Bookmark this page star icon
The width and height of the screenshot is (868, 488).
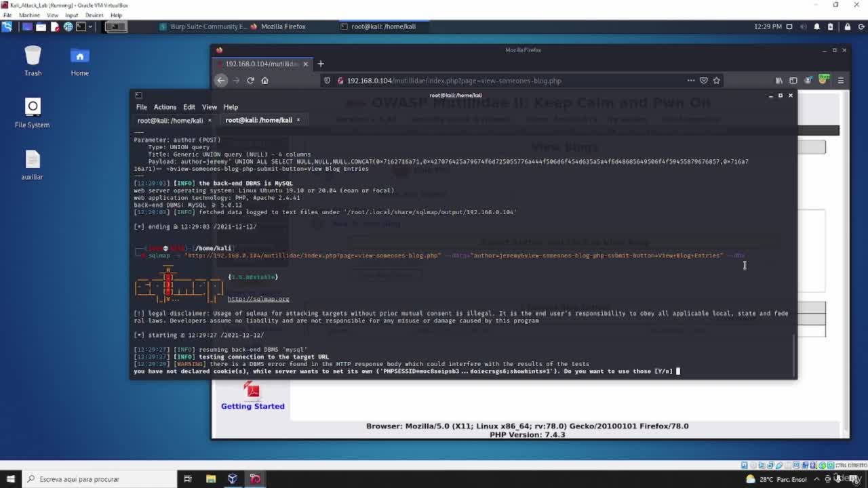(716, 80)
